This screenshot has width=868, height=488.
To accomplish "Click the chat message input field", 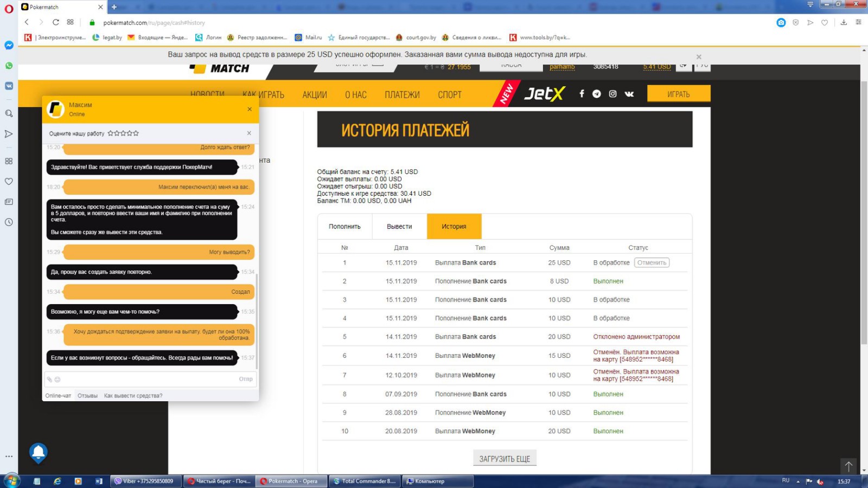I will coord(149,379).
